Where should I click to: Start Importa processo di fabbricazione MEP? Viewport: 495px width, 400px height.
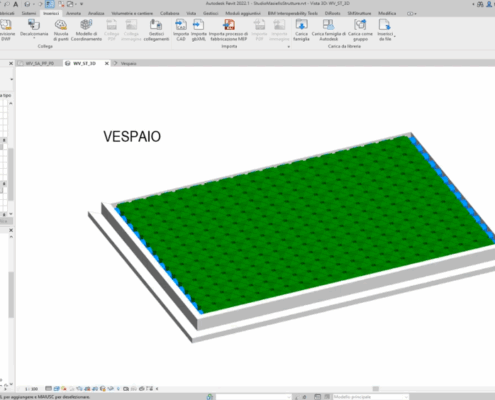(x=229, y=30)
